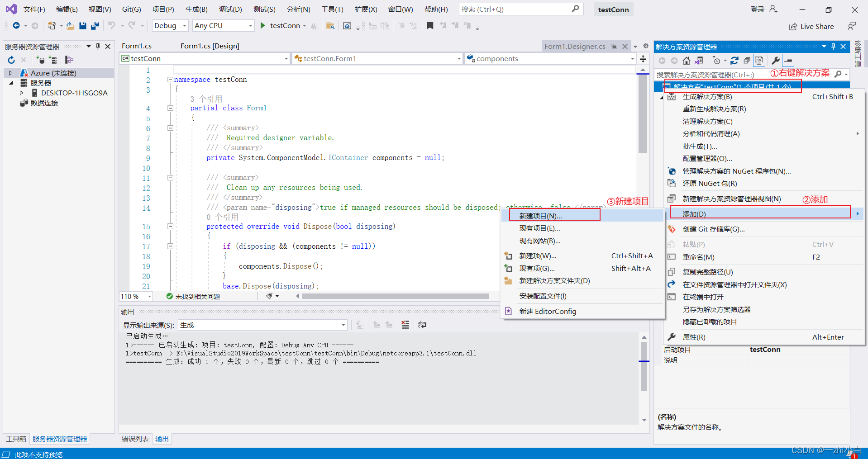
Task: Click code cleanup broom icon
Action: 269,296
